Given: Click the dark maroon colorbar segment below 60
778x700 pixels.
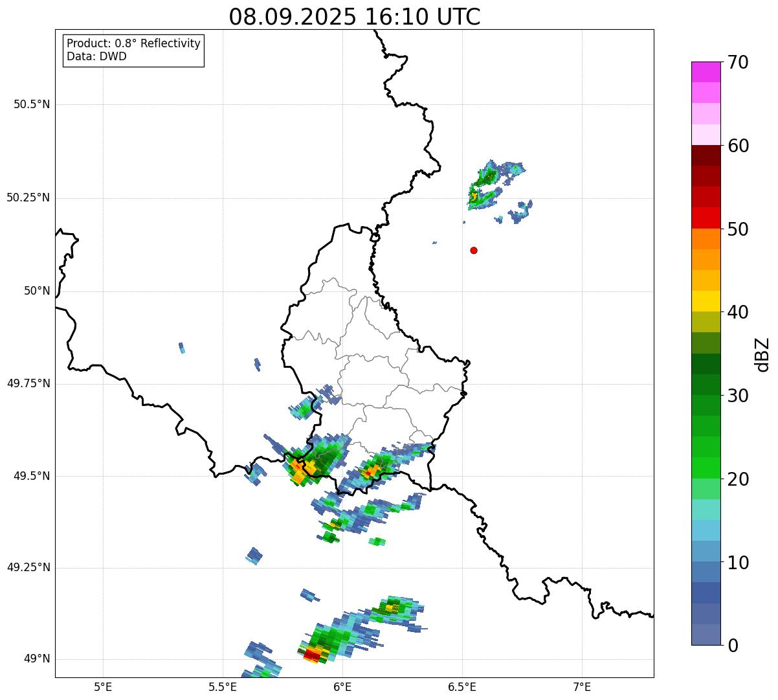Looking at the screenshot, I should [706, 155].
